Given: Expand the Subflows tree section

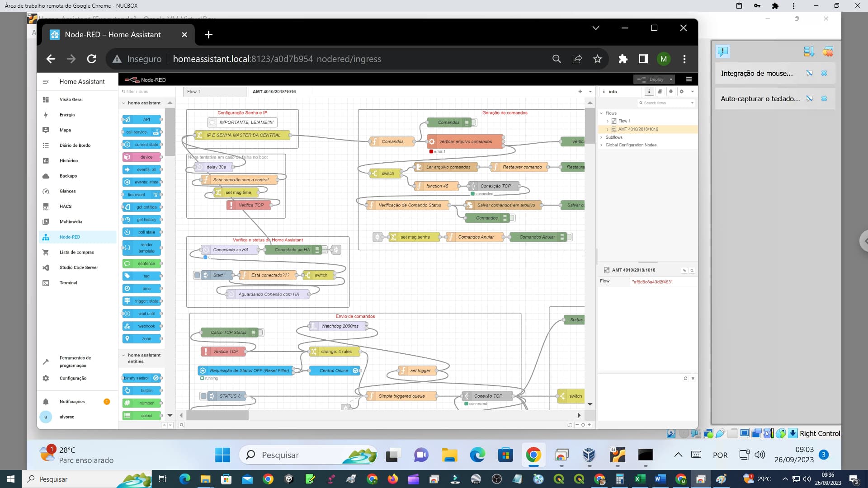Looking at the screenshot, I should tap(601, 137).
